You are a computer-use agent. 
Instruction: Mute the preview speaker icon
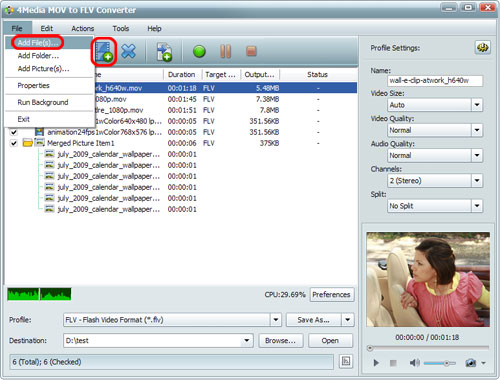(x=414, y=363)
